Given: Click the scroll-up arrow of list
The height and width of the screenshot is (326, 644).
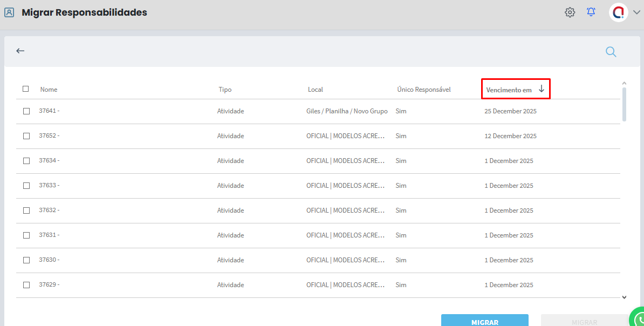Looking at the screenshot, I should point(624,84).
